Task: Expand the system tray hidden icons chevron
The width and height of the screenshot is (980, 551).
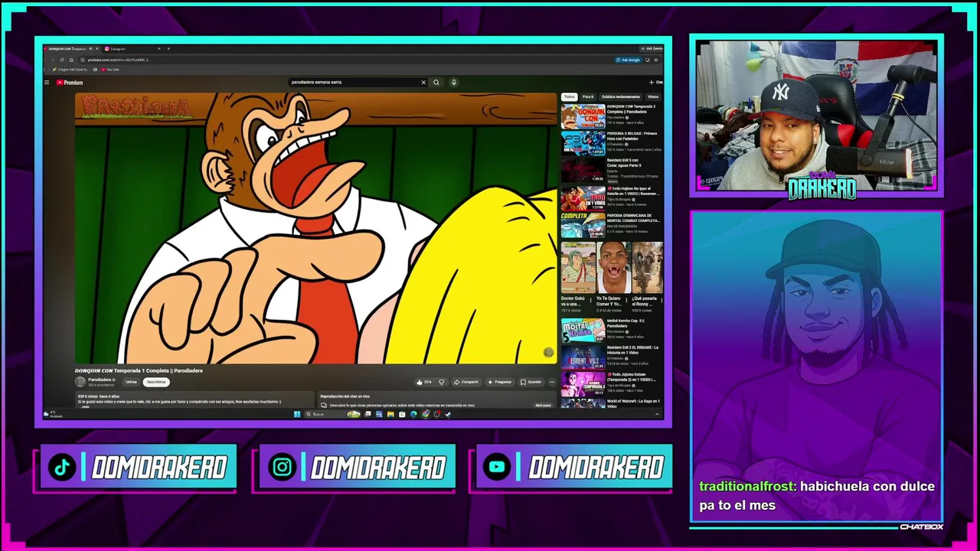Action: 657,414
